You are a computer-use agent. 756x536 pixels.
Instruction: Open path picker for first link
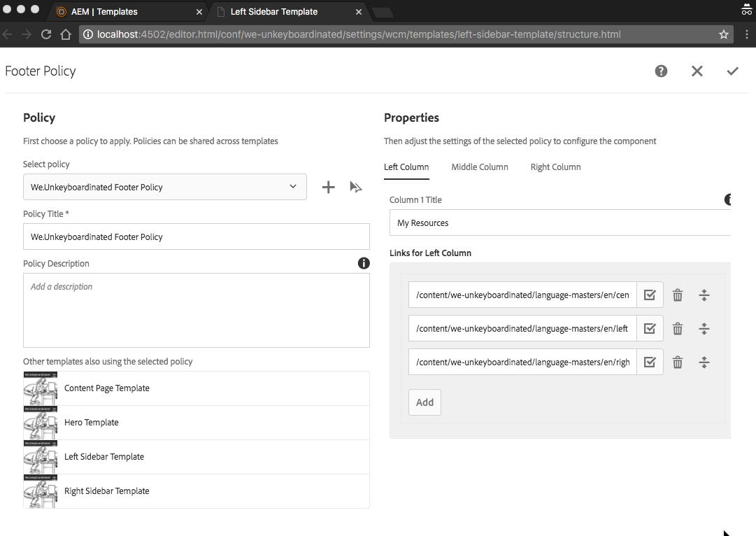(650, 295)
